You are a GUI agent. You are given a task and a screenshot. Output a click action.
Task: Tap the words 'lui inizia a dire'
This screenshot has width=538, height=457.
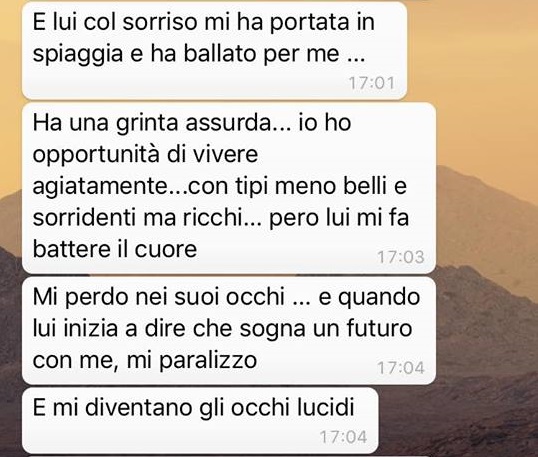(x=110, y=328)
